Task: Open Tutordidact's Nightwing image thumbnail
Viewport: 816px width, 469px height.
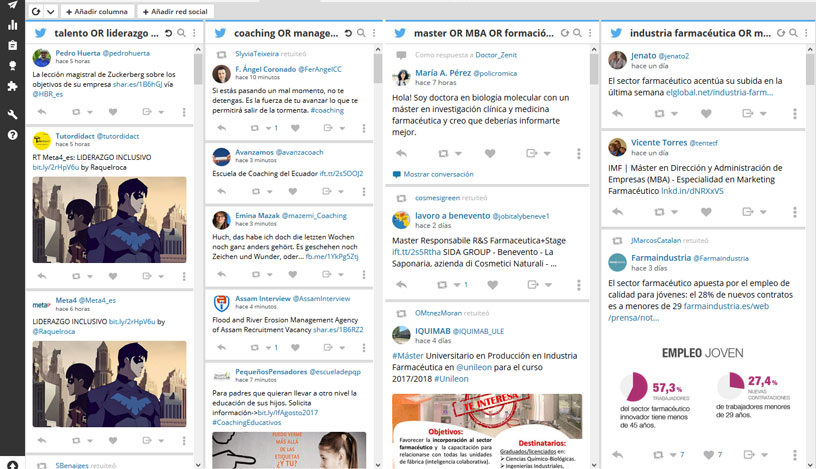Action: point(109,220)
